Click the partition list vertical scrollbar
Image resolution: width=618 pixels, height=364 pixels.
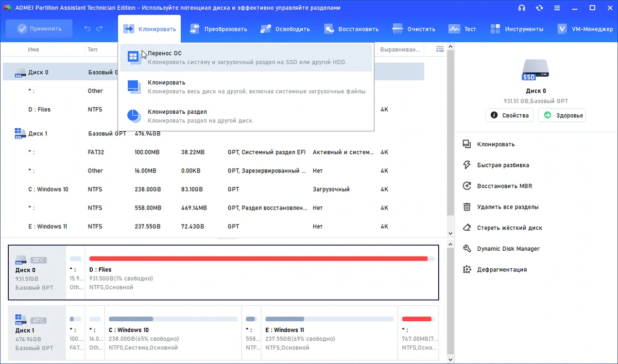(451, 134)
